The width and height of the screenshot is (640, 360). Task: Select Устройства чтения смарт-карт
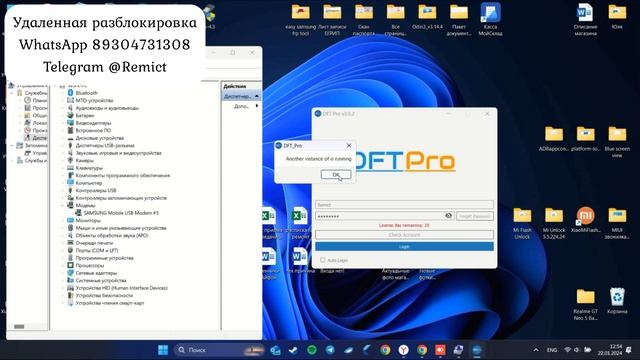(110, 303)
